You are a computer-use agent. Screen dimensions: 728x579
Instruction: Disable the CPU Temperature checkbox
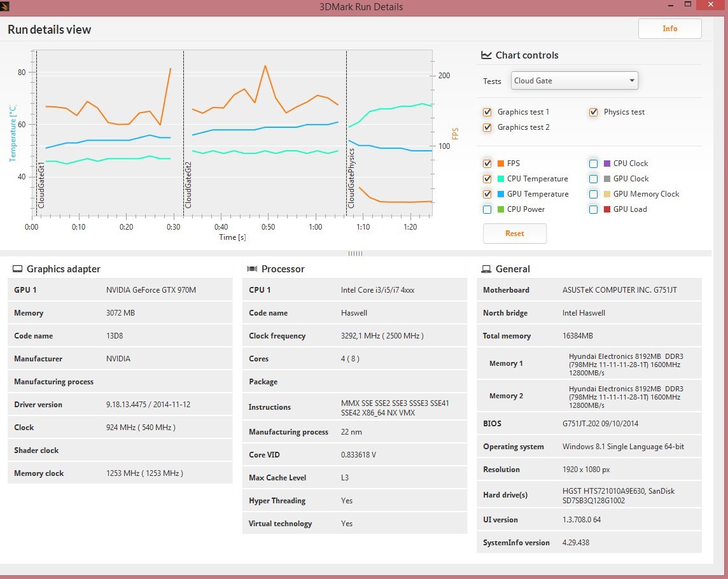487,179
